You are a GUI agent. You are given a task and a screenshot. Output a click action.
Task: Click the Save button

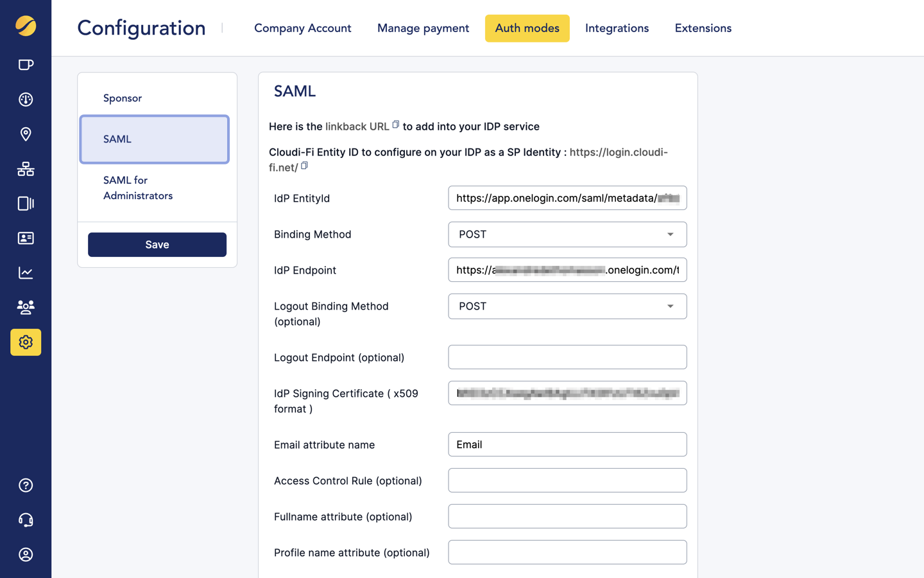pyautogui.click(x=157, y=245)
